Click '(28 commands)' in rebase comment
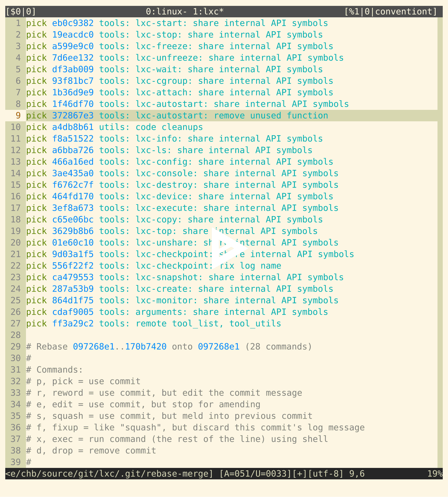Viewport: 448px width, 497px height. click(x=279, y=347)
